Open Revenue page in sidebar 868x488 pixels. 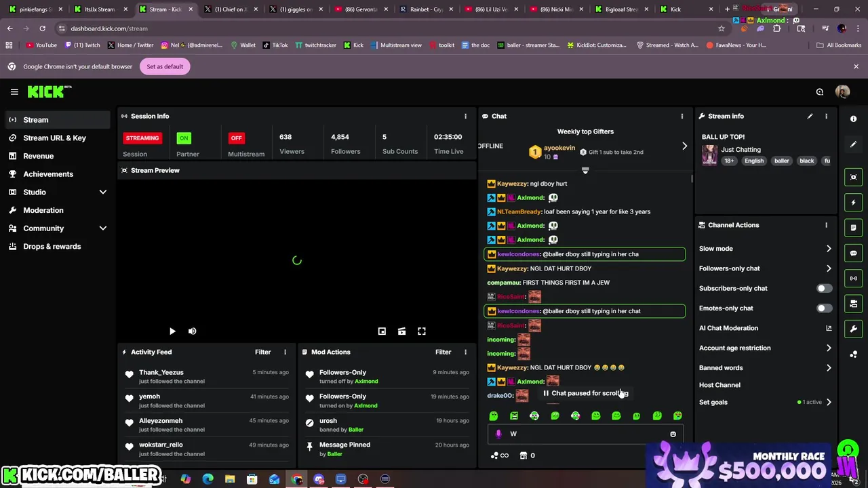[x=57, y=156]
